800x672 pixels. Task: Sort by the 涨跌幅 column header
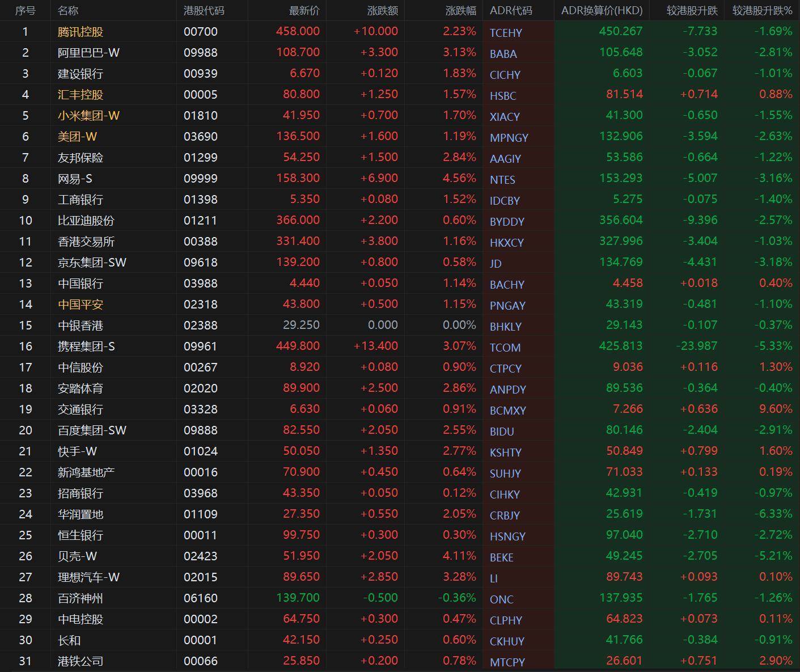(x=461, y=11)
